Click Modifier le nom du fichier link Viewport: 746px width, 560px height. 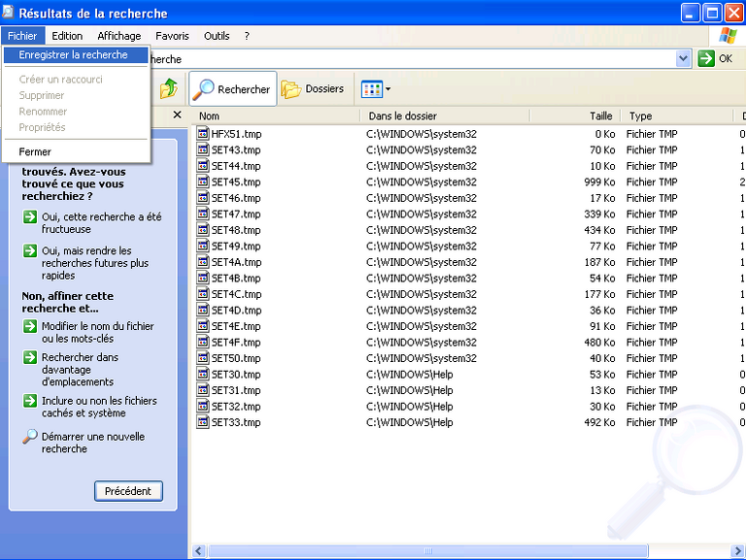pyautogui.click(x=88, y=332)
